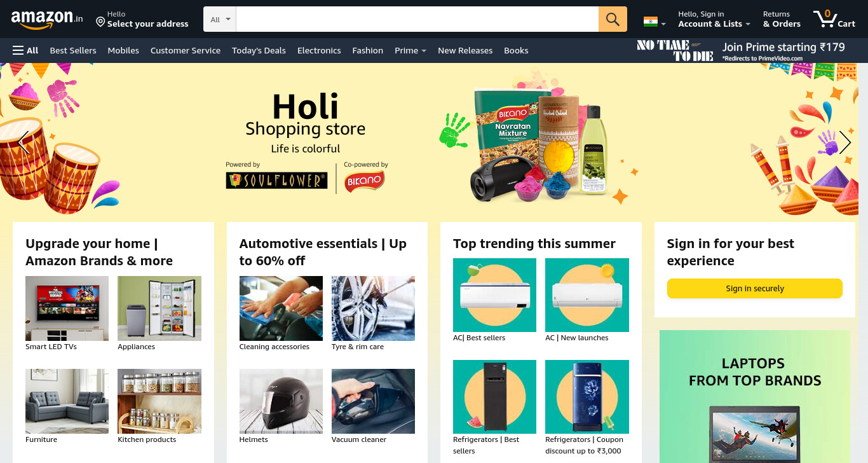Click the Sign in securely button

click(754, 288)
